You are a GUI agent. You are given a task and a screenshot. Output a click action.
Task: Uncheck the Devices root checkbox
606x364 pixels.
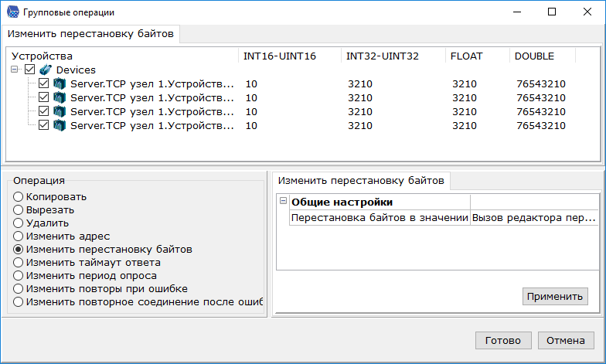[x=29, y=70]
